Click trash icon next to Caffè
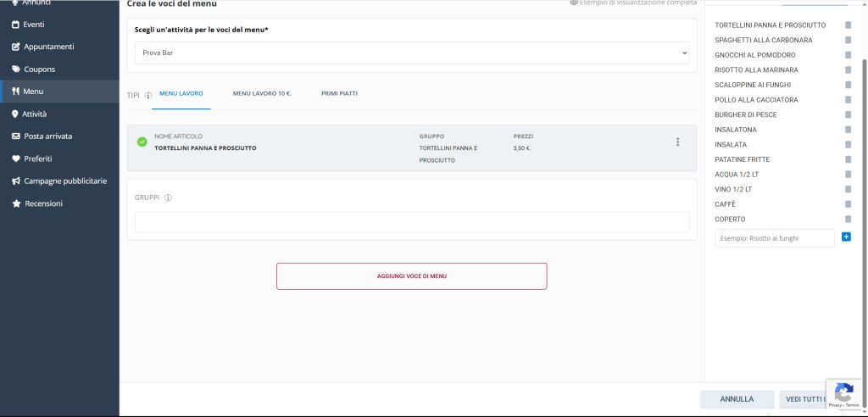868x417 pixels. 848,204
